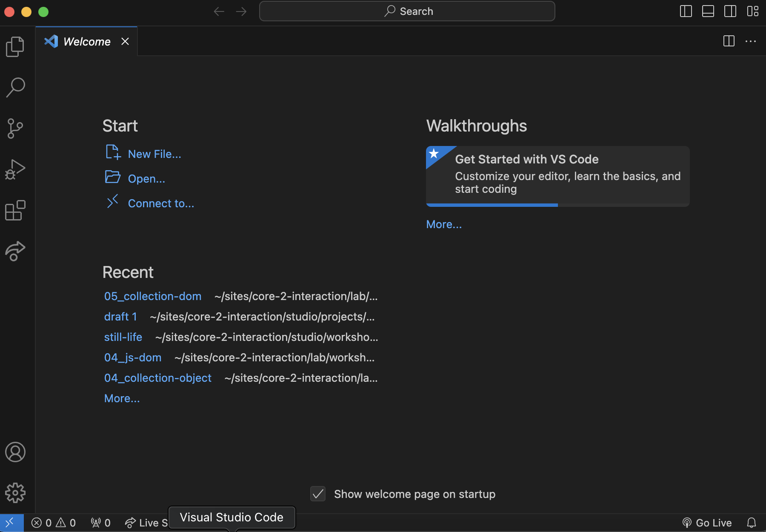Open the Search view in activity bar
Viewport: 766px width, 532px height.
pyautogui.click(x=15, y=87)
